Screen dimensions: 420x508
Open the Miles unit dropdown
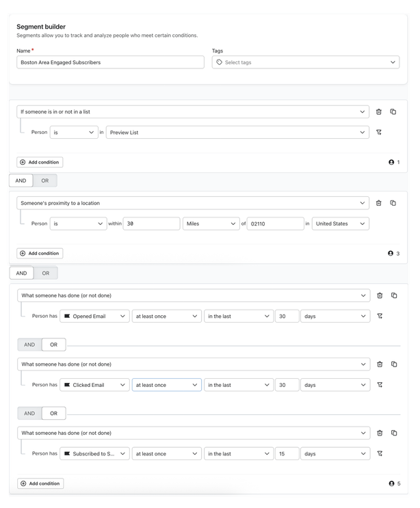[211, 224]
